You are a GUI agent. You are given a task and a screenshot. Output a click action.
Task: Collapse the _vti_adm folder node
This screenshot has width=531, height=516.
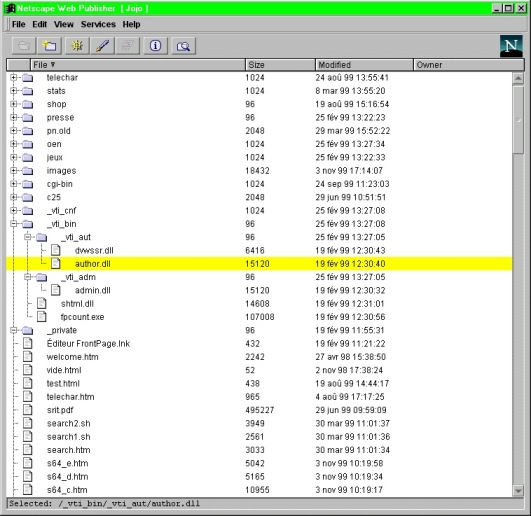coord(27,277)
